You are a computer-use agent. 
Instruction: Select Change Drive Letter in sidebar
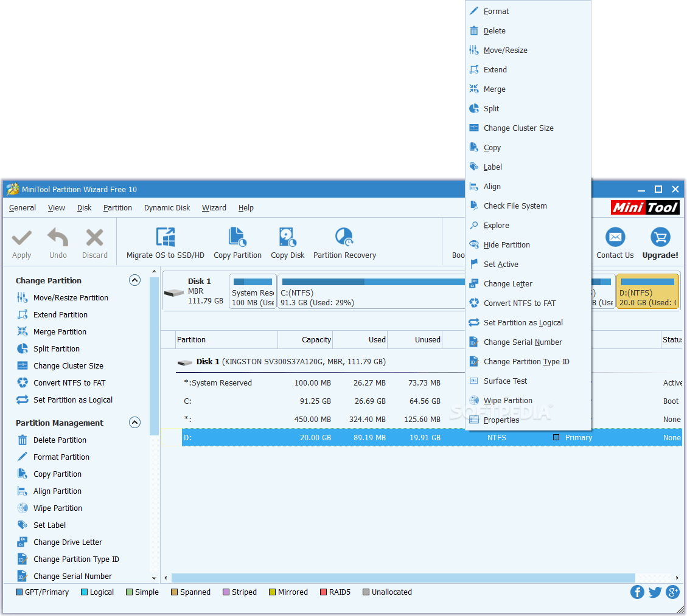59,542
